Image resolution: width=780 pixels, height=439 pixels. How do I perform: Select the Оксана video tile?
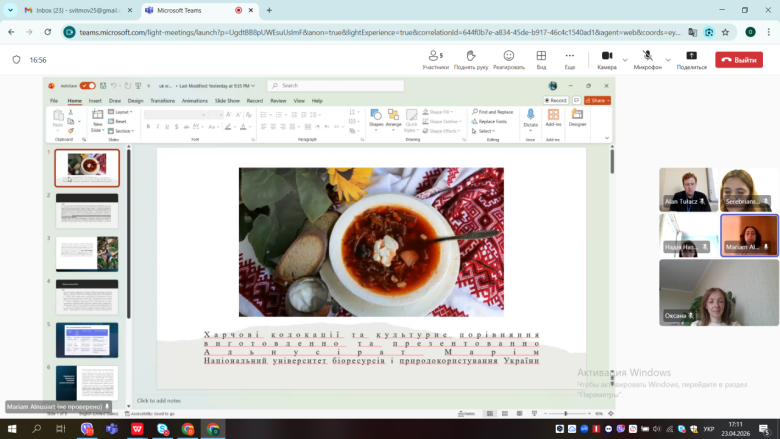point(719,293)
